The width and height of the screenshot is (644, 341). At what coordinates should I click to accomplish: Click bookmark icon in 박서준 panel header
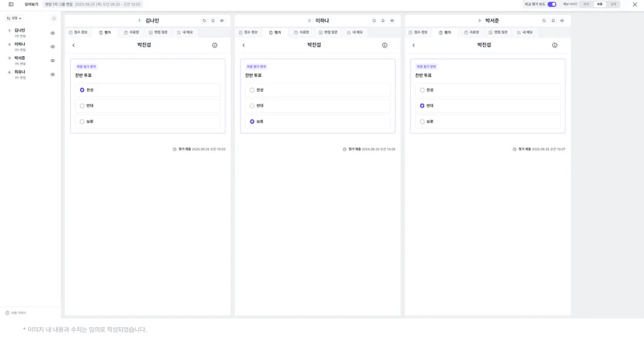[x=553, y=20]
